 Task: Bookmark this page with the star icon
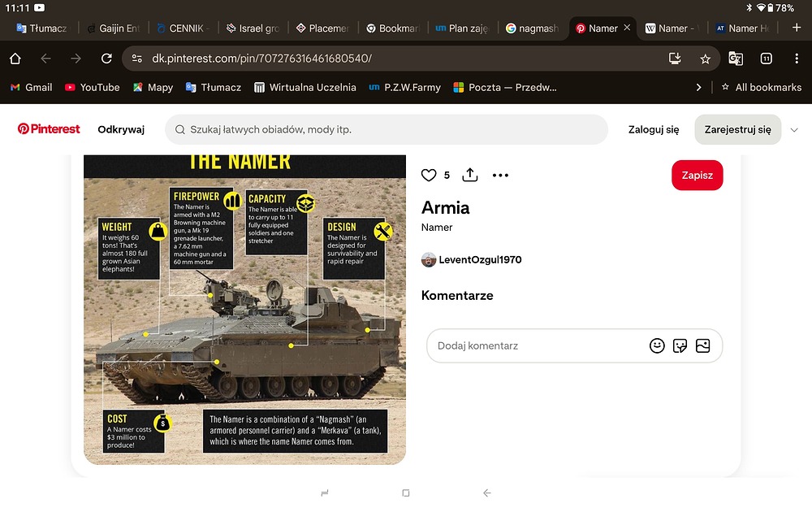(x=705, y=59)
